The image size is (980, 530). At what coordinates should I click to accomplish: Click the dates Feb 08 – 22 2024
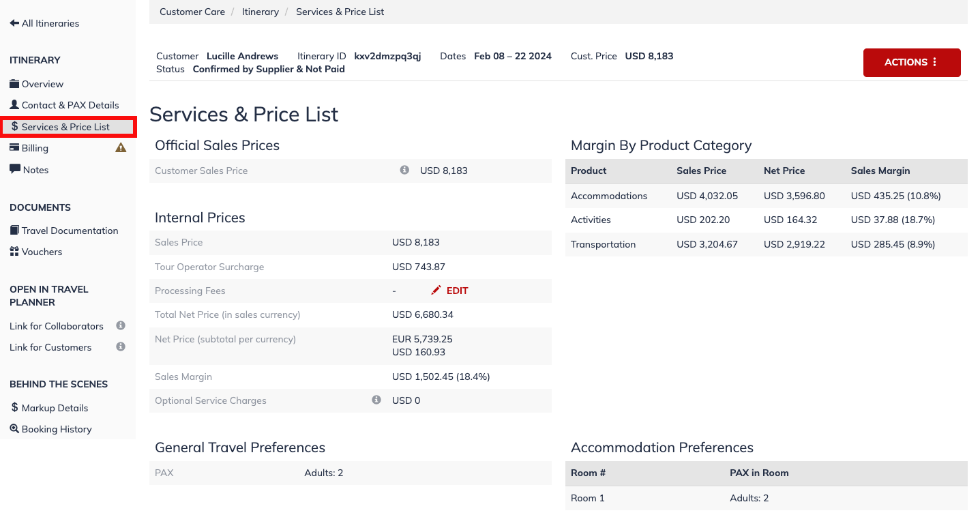click(x=513, y=56)
